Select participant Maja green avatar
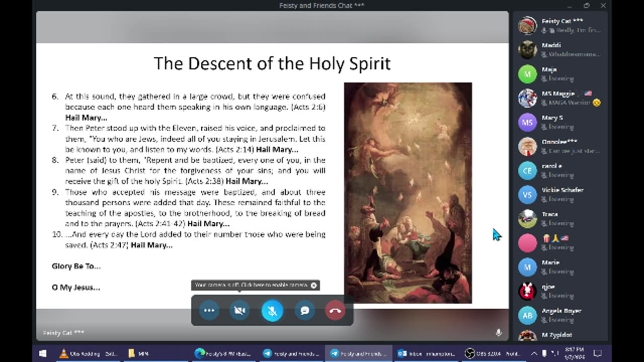The width and height of the screenshot is (644, 362). pos(527,74)
